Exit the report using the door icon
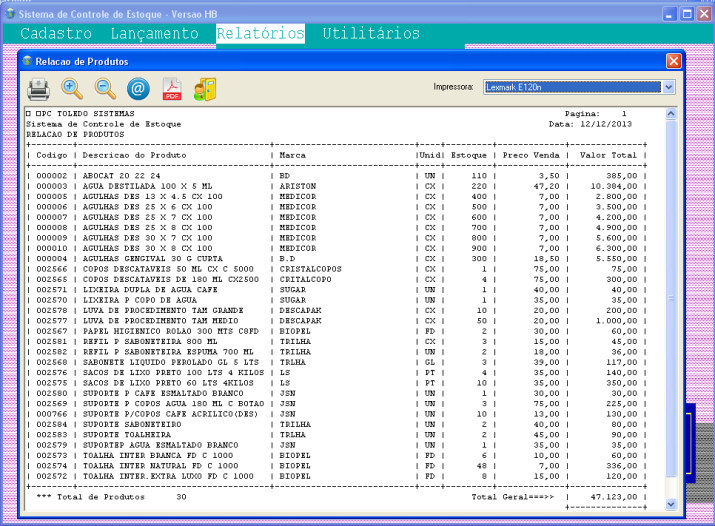The height and width of the screenshot is (526, 715). (x=204, y=89)
